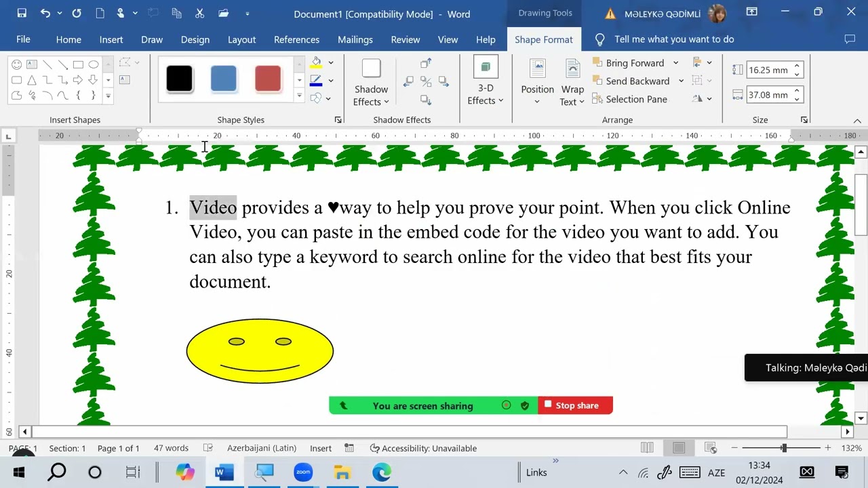Open the File tab
The width and height of the screenshot is (868, 488).
(x=23, y=39)
